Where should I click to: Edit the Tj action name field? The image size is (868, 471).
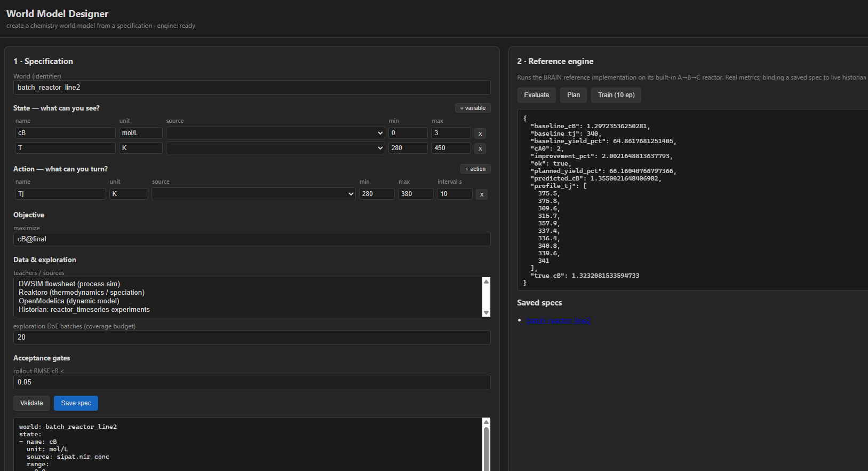pyautogui.click(x=60, y=194)
